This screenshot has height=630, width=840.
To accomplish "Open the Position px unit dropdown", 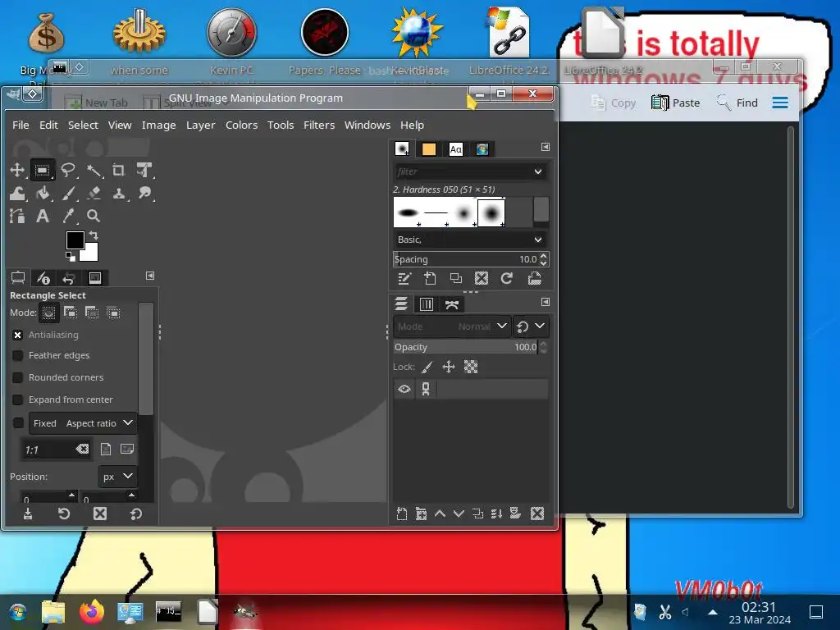I will click(x=117, y=477).
